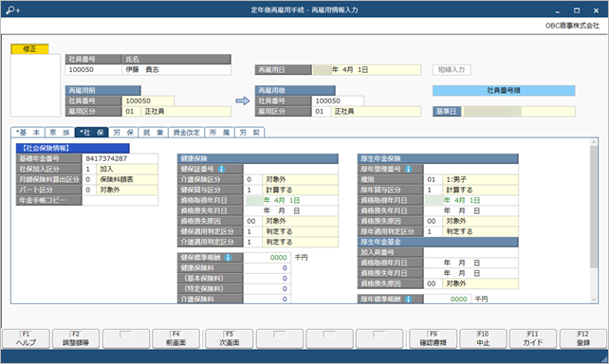Select the 社保 tab
The width and height of the screenshot is (609, 364).
(x=92, y=133)
